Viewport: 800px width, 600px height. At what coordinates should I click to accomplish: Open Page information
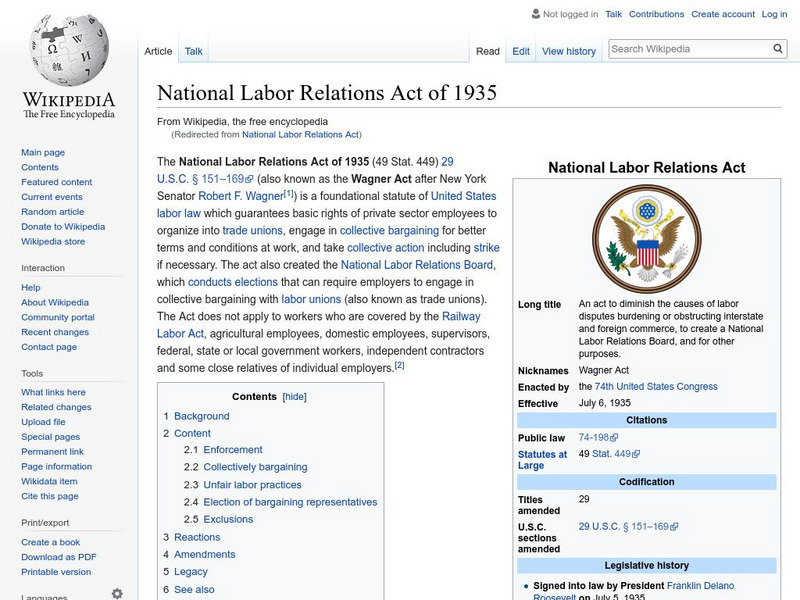57,466
